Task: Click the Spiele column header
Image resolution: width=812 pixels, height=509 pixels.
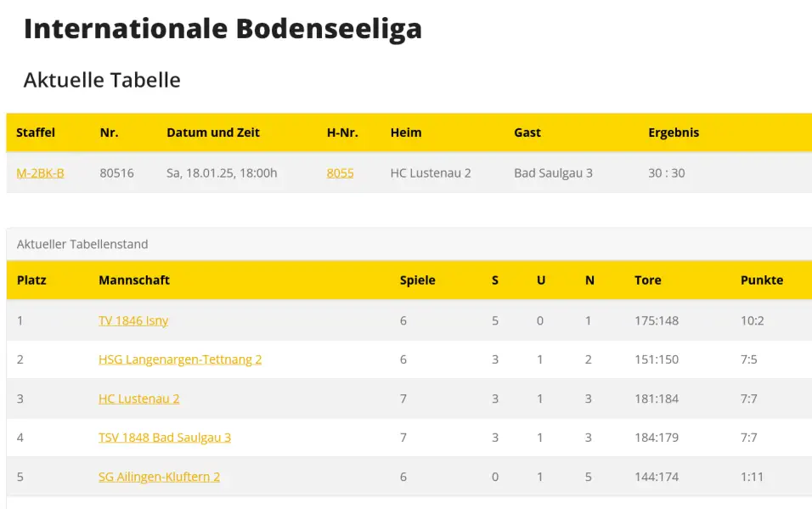Action: coord(417,280)
